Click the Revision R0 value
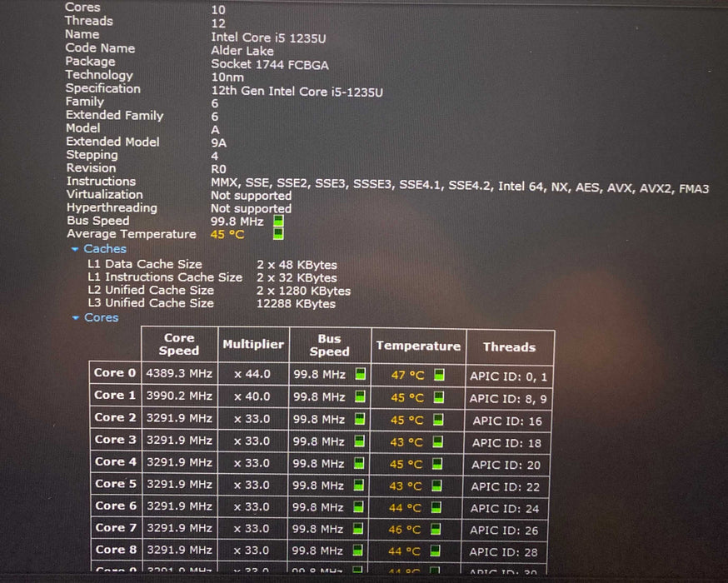Viewport: 728px width, 583px height. (219, 169)
